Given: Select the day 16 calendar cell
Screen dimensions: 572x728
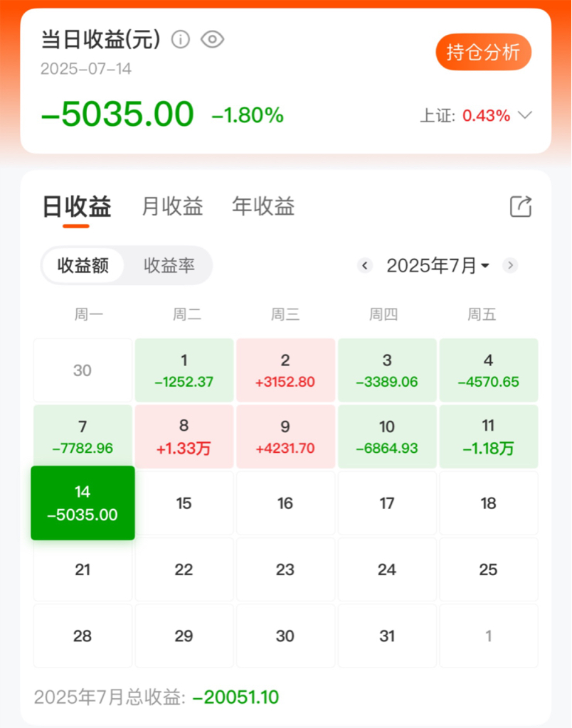Looking at the screenshot, I should pos(285,503).
